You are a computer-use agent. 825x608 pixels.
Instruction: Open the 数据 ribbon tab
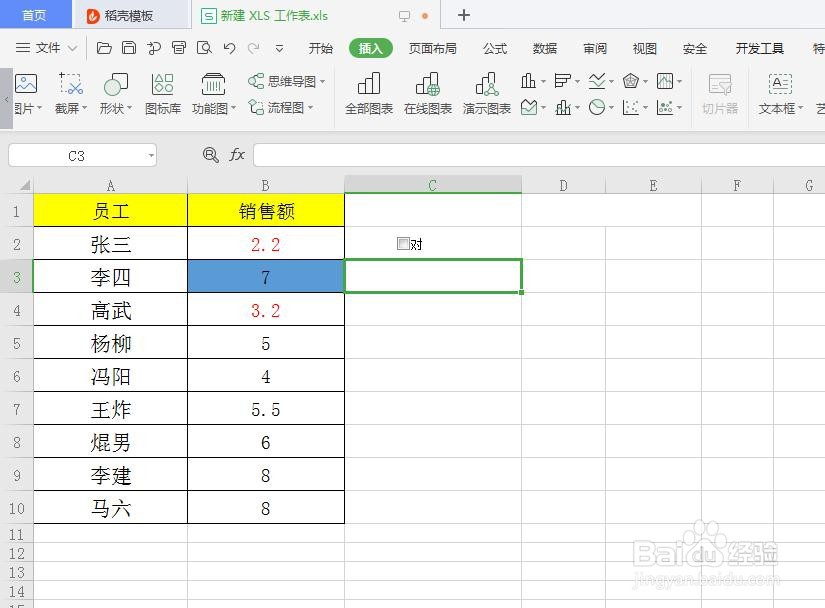coord(545,47)
